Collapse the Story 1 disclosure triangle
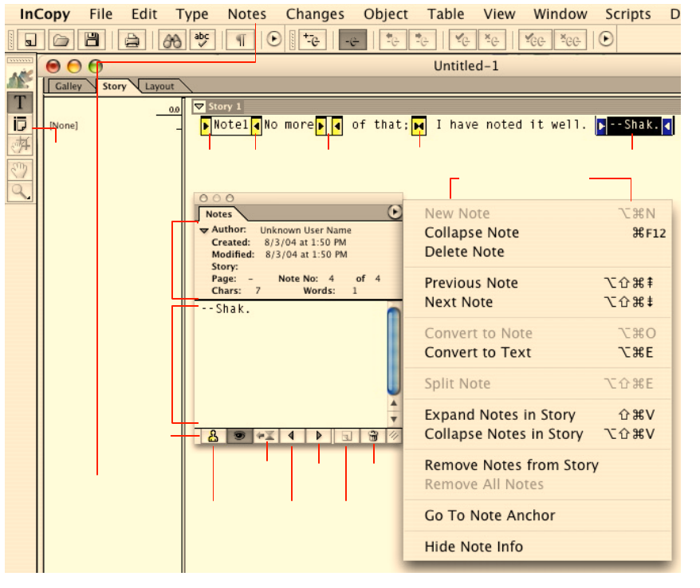The width and height of the screenshot is (700, 588). [199, 106]
